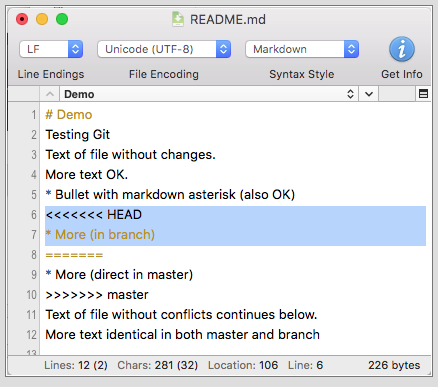
Task: Click the '# Demo' heading line
Action: (x=69, y=115)
